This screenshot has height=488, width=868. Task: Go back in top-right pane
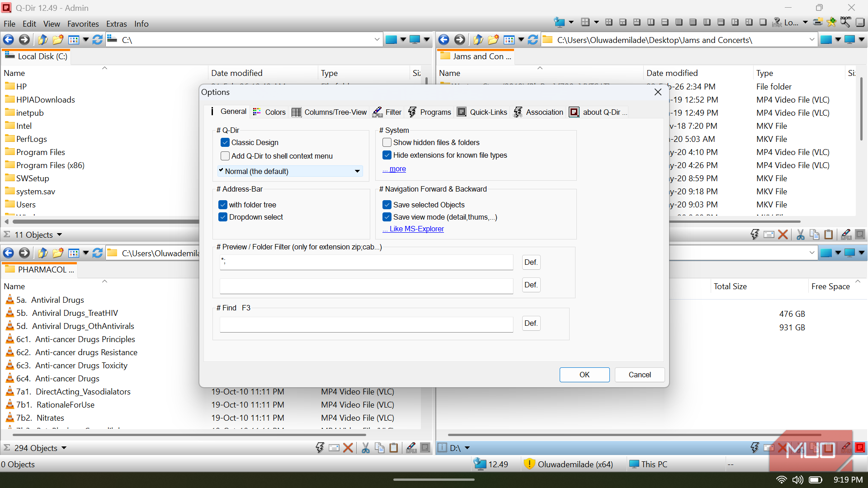[x=444, y=40]
